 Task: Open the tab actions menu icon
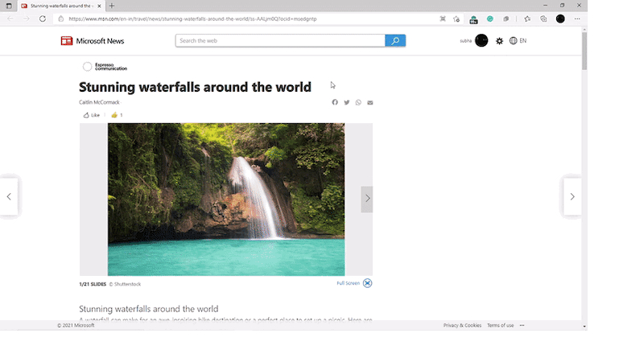pos(9,6)
